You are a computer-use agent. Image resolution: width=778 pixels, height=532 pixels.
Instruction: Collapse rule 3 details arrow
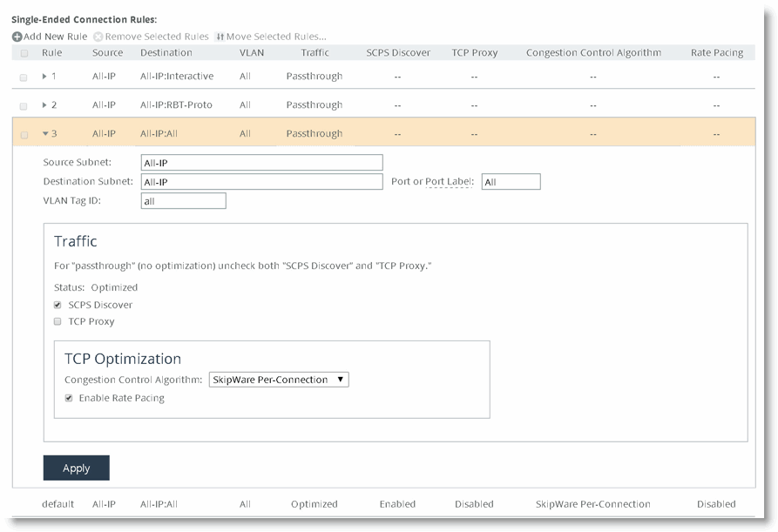(45, 134)
